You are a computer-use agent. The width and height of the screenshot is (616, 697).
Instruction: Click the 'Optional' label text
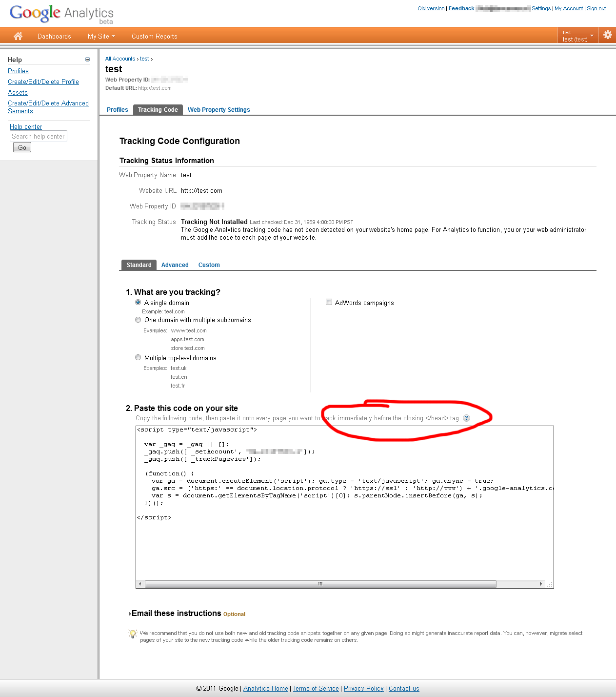[x=234, y=614]
